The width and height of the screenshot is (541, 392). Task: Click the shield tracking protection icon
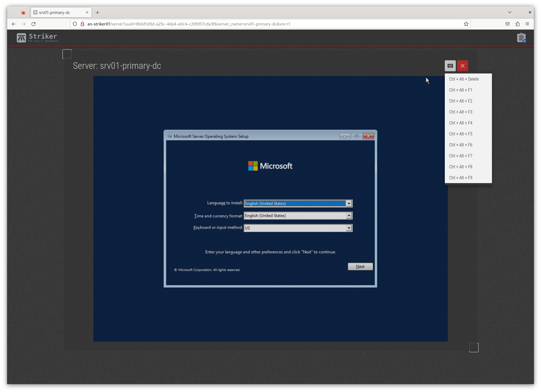75,24
